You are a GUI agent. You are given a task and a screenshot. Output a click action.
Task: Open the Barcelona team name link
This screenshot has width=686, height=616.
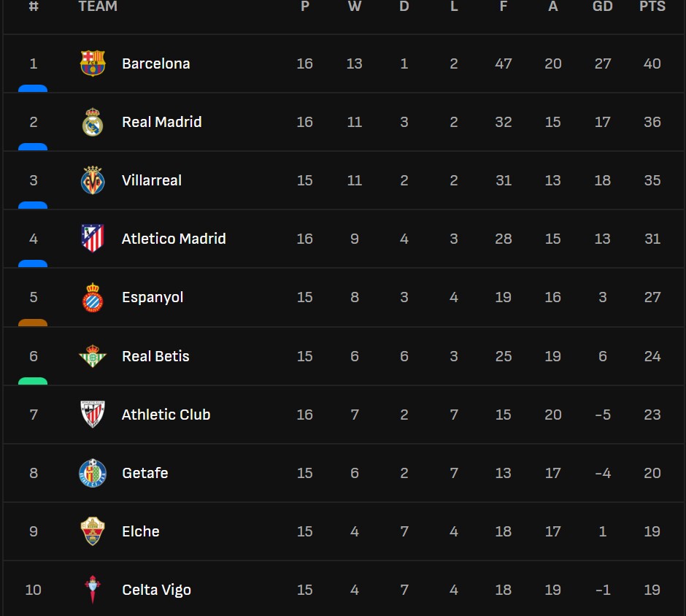tap(155, 63)
